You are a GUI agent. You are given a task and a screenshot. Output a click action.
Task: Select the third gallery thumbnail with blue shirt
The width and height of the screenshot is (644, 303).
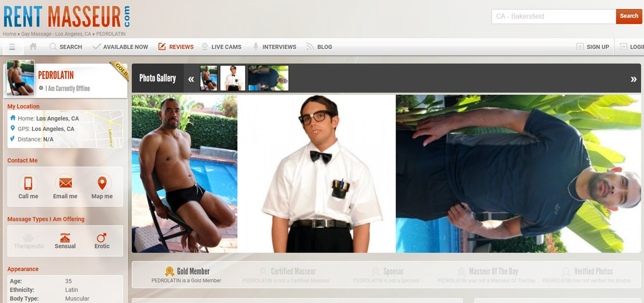(269, 78)
